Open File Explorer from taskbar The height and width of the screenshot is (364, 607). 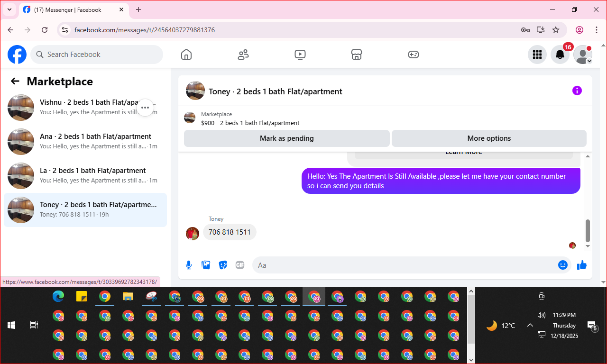click(128, 297)
